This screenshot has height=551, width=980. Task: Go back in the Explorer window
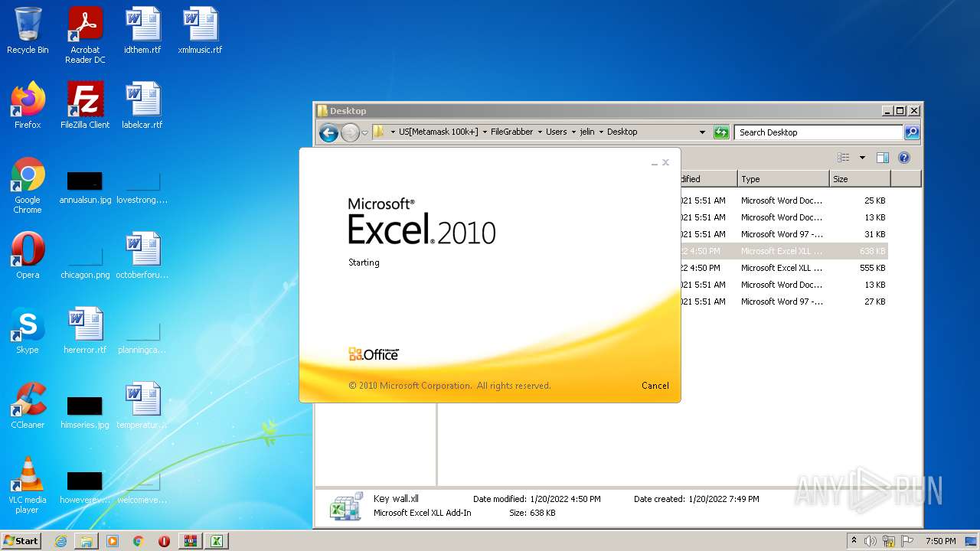[x=328, y=132]
